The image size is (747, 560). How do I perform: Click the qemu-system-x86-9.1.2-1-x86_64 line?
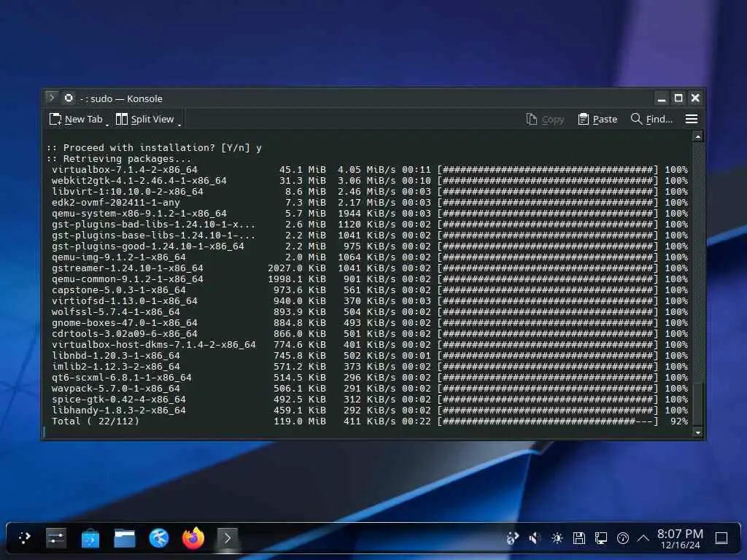pos(369,214)
